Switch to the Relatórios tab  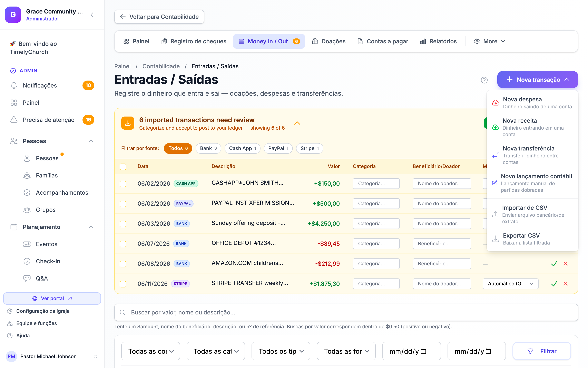(x=438, y=41)
